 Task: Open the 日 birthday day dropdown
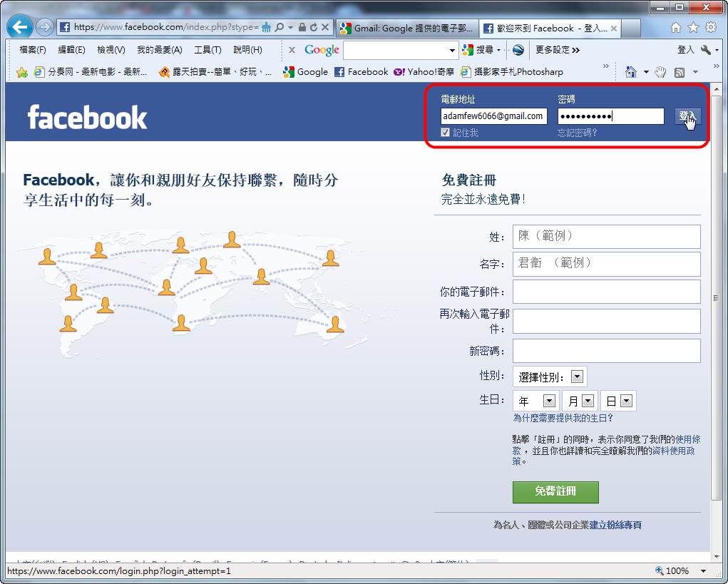point(619,401)
